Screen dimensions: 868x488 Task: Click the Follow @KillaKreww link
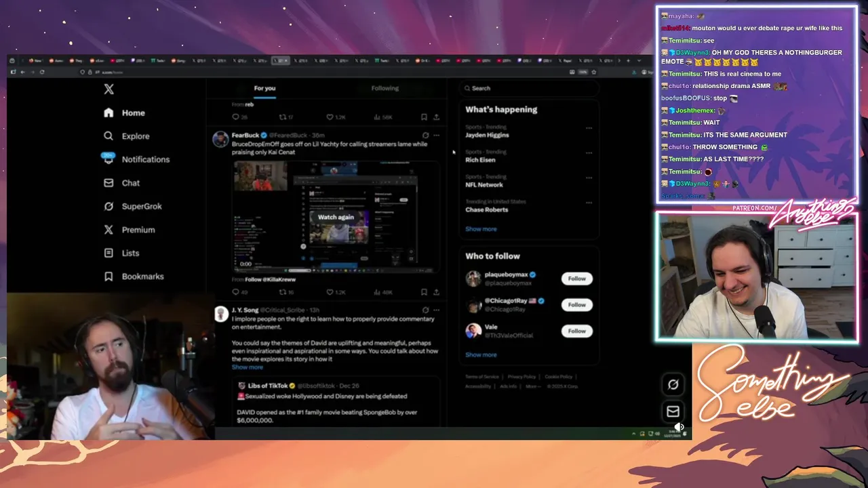270,279
